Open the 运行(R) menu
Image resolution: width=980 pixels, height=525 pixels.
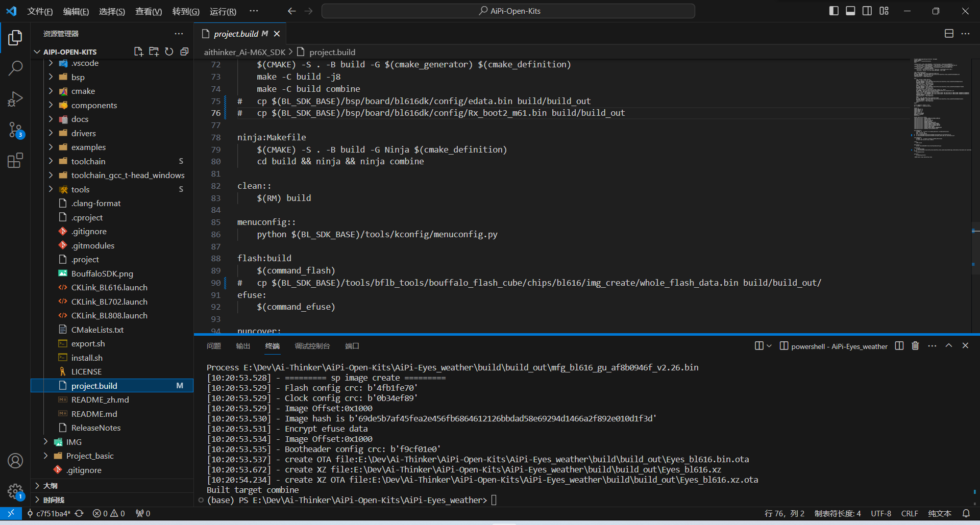tap(223, 11)
